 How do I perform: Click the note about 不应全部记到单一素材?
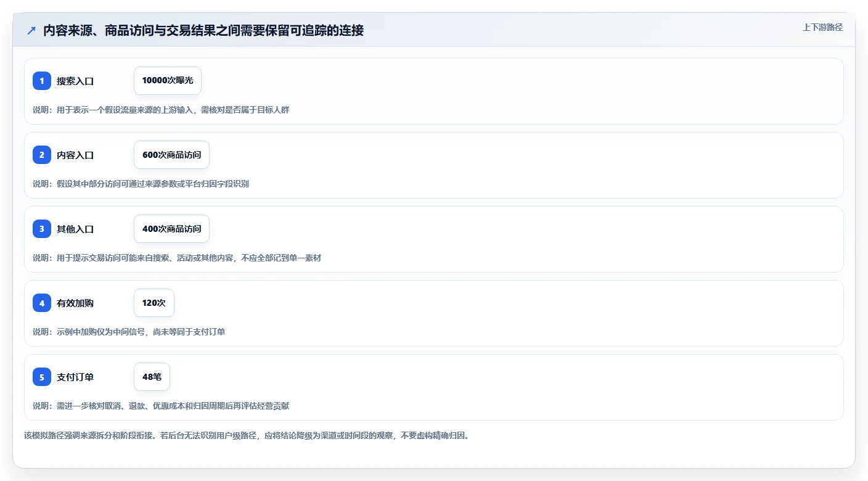(x=177, y=258)
